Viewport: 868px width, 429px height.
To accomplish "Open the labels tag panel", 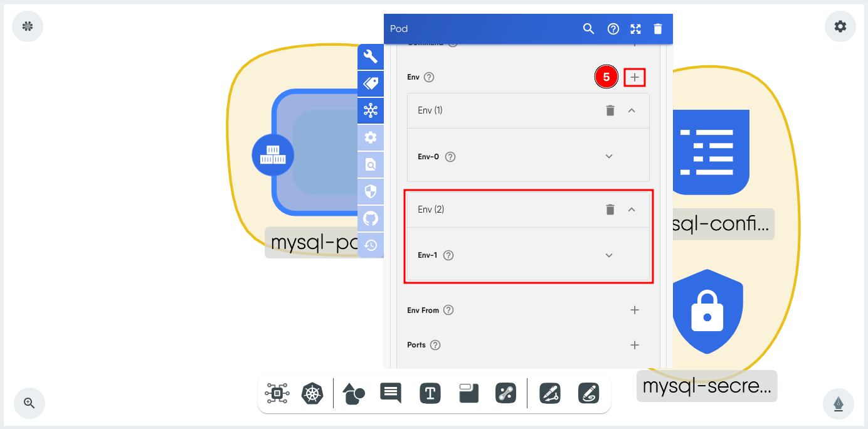I will pos(370,83).
